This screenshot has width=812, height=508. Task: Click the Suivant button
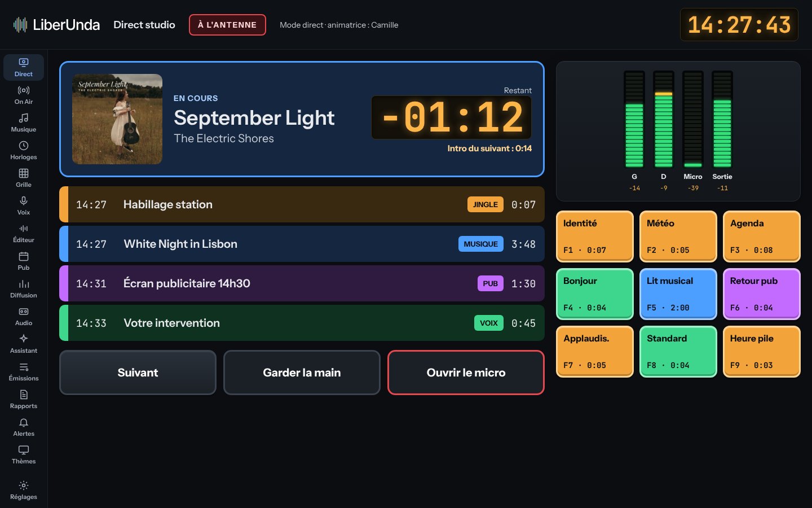pos(138,373)
